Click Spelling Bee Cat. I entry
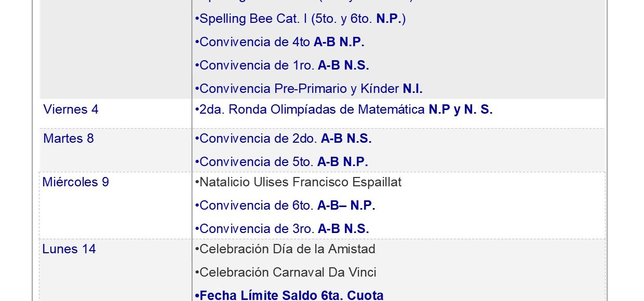This screenshot has height=301, width=644. coord(300,19)
